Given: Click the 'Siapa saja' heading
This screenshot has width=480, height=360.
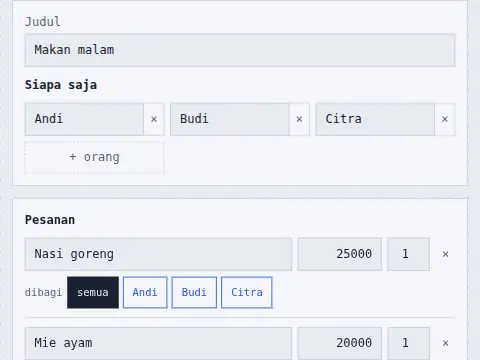Looking at the screenshot, I should tap(61, 85).
